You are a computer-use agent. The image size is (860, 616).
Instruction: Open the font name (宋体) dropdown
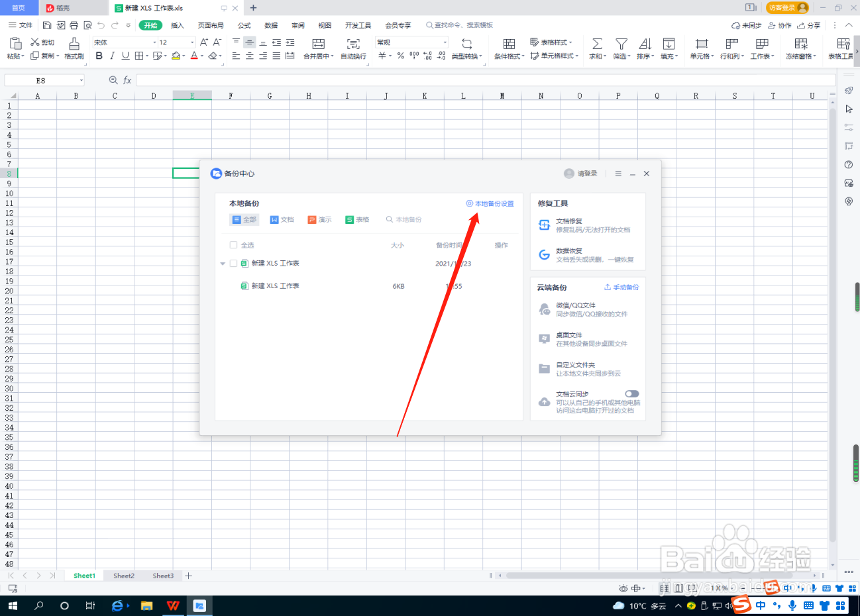pos(155,42)
